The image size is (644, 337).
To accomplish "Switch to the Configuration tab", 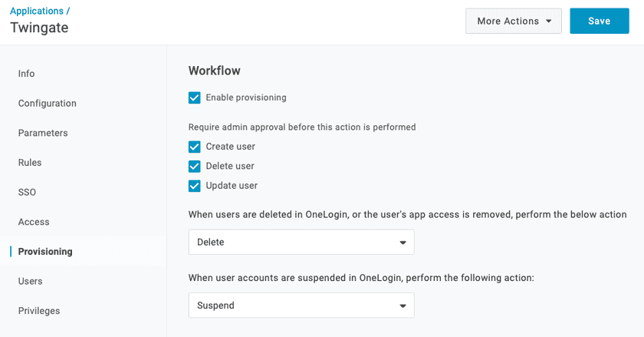I will coord(48,104).
